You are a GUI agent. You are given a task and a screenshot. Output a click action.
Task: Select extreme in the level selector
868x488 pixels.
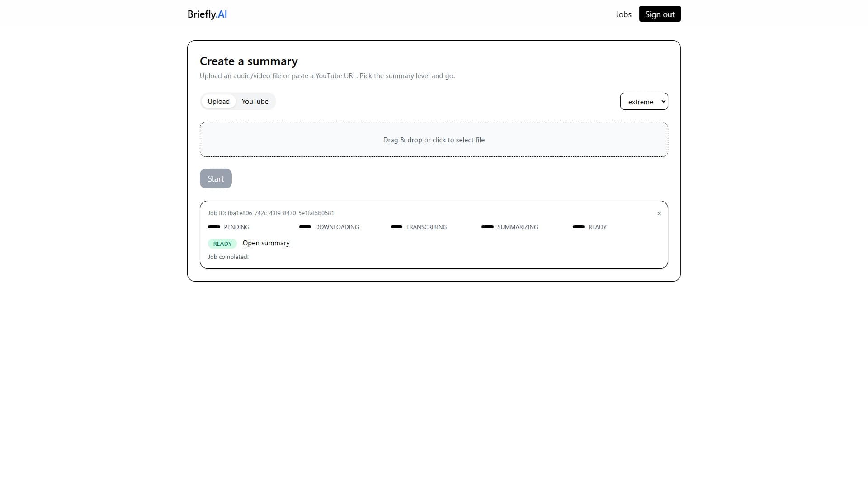(x=644, y=101)
